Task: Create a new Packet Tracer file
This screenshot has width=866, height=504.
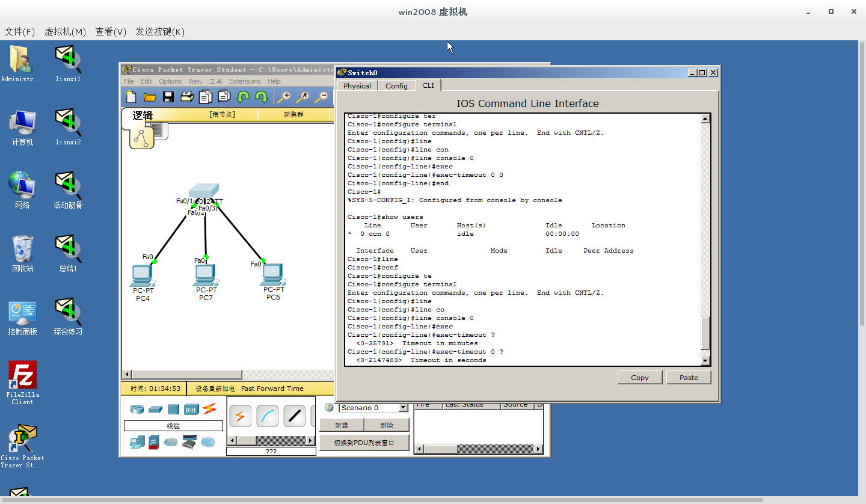Action: 131,97
